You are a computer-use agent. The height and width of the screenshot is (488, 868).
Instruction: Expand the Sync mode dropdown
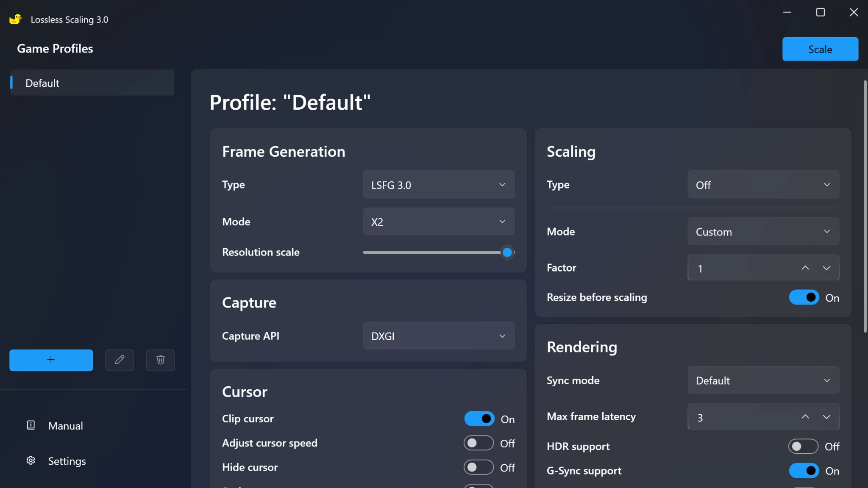[x=763, y=380]
